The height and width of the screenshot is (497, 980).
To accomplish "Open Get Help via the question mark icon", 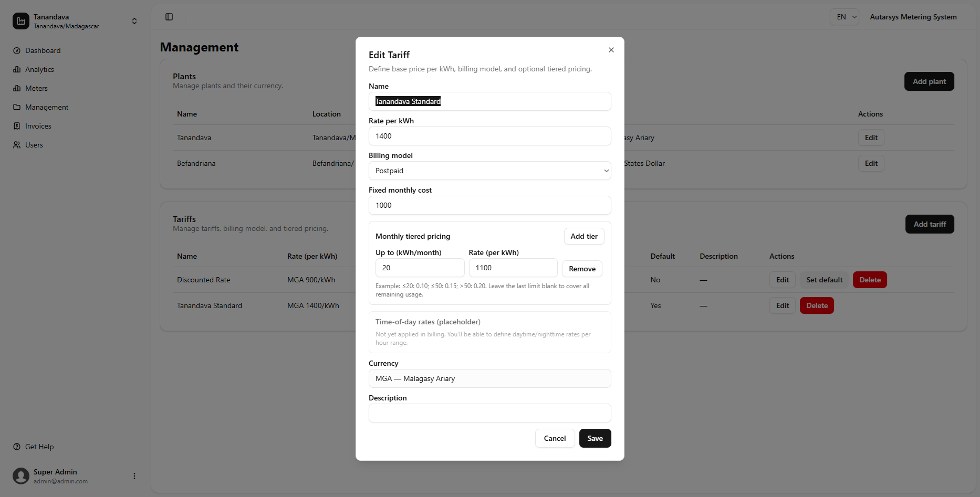I will click(x=17, y=447).
